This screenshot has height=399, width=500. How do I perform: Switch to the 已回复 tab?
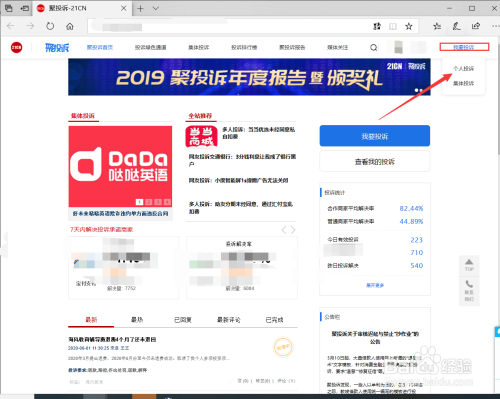point(183,320)
